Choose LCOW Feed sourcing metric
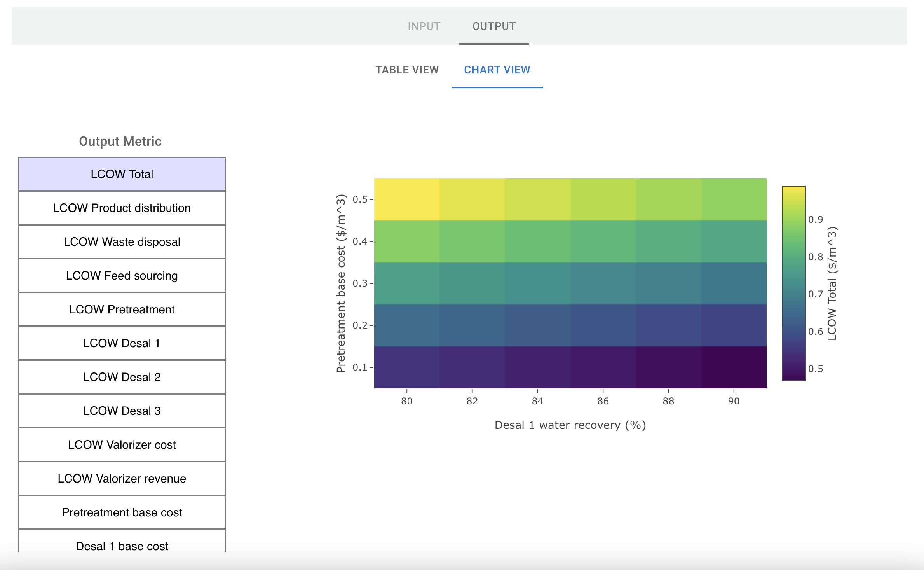 click(122, 276)
